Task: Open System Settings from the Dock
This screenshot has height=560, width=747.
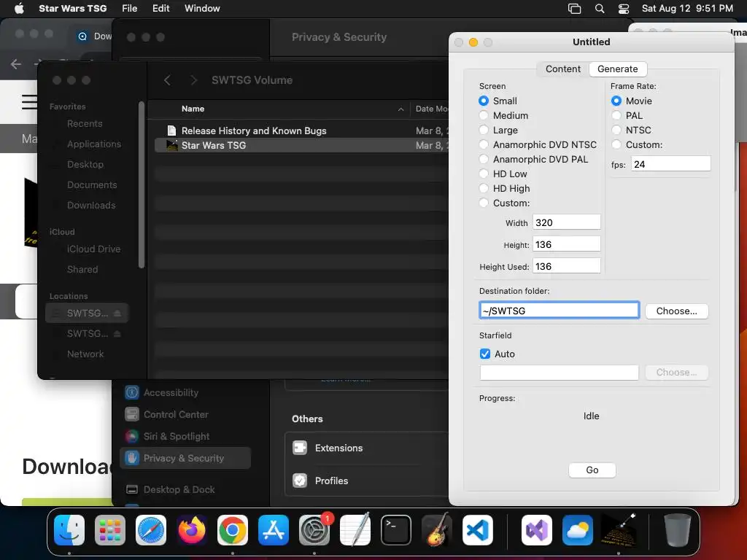Action: [314, 530]
